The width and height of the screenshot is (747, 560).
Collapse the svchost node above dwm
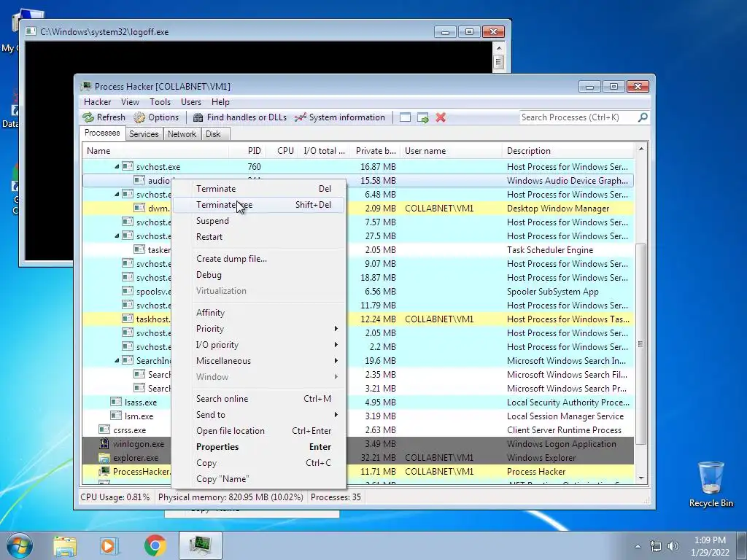pos(117,194)
